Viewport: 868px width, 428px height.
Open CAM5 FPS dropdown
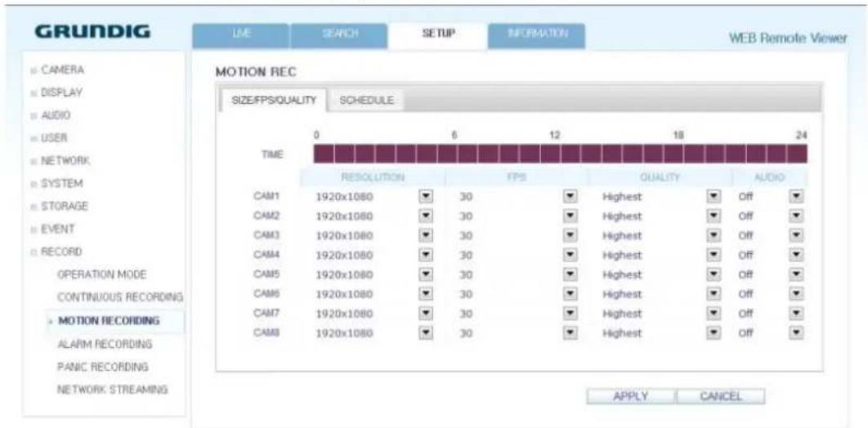[x=569, y=274]
